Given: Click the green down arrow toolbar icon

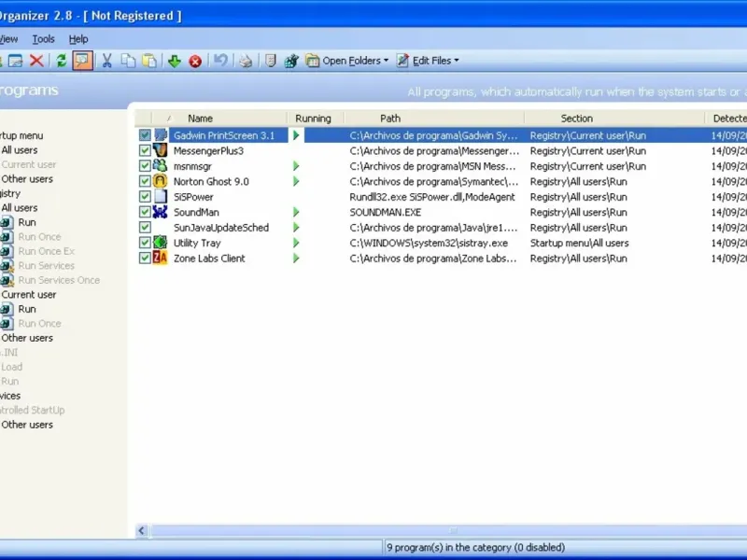Looking at the screenshot, I should pos(175,61).
